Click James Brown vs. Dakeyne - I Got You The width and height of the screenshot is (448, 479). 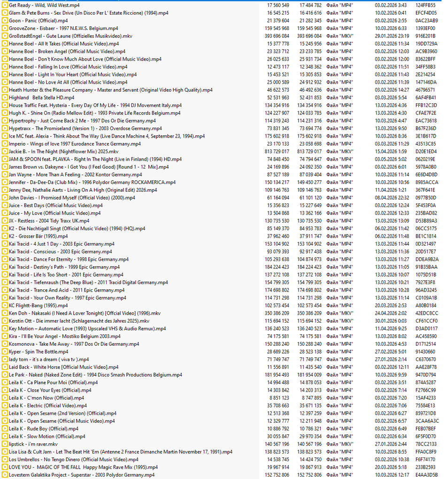[x=89, y=167]
